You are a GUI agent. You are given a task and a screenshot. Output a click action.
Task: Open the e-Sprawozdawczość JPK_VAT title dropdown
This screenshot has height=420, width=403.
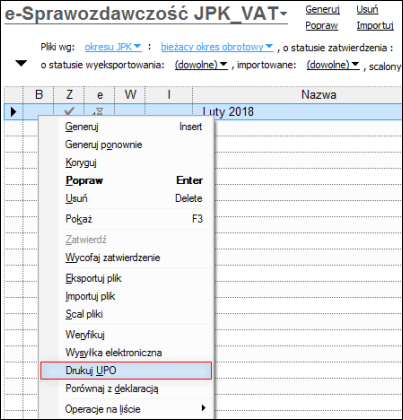(x=146, y=14)
